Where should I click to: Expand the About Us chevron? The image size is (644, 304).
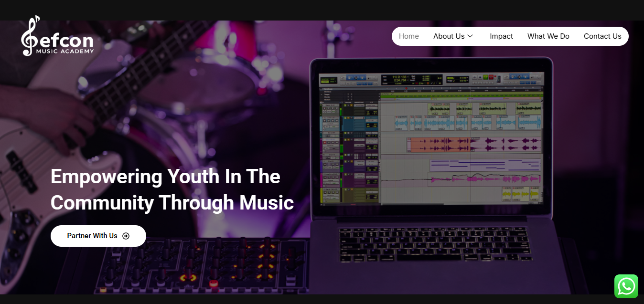[x=470, y=36]
